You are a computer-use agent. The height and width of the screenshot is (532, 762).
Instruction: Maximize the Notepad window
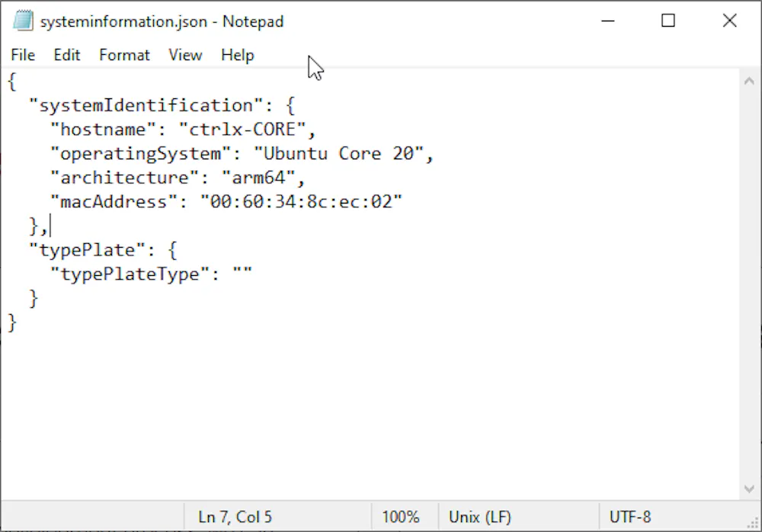point(668,21)
